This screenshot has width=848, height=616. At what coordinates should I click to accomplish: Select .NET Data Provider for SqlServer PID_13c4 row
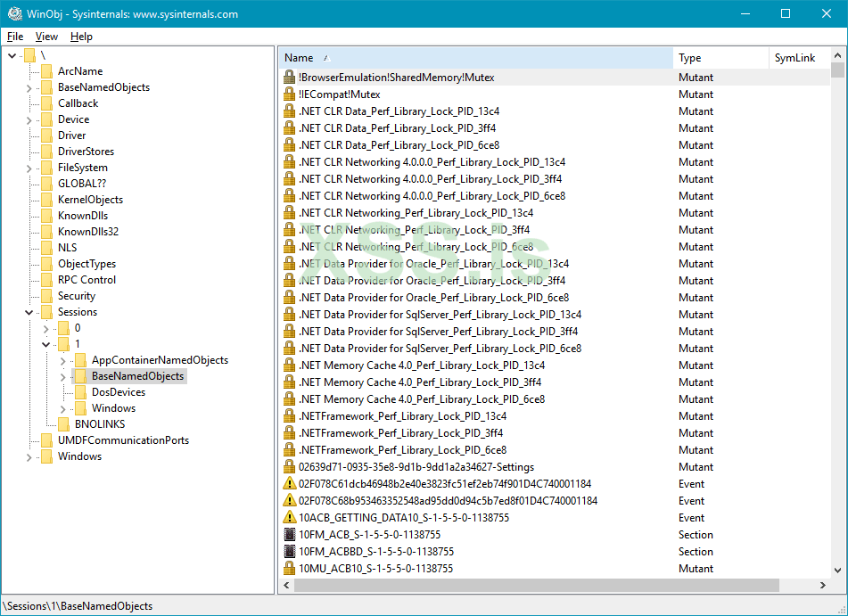[555, 314]
